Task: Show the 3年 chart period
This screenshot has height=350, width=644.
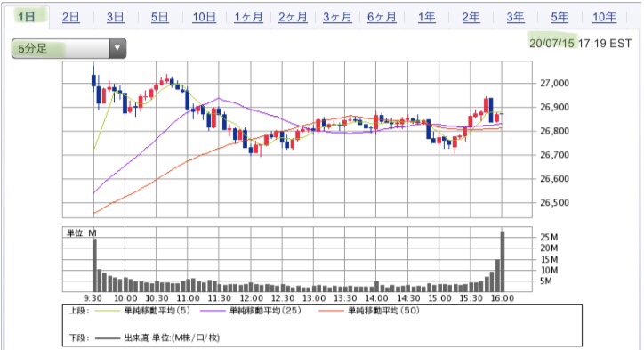Action: pyautogui.click(x=515, y=17)
